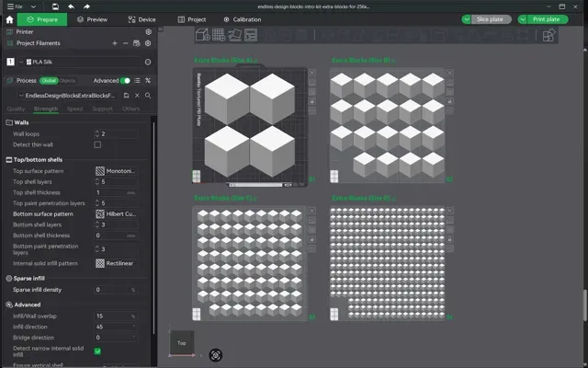Screen dimensions: 588x368
Task: Open Slice plate dropdown arrow
Action: [x=466, y=19]
